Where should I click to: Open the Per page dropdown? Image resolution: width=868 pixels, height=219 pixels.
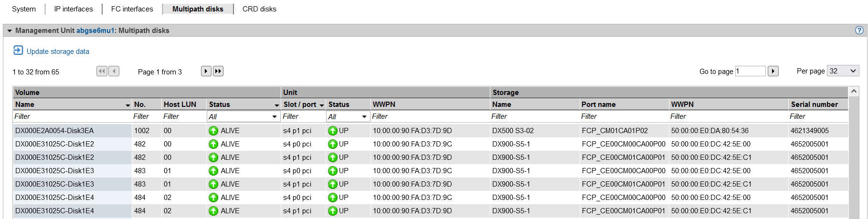click(x=843, y=71)
